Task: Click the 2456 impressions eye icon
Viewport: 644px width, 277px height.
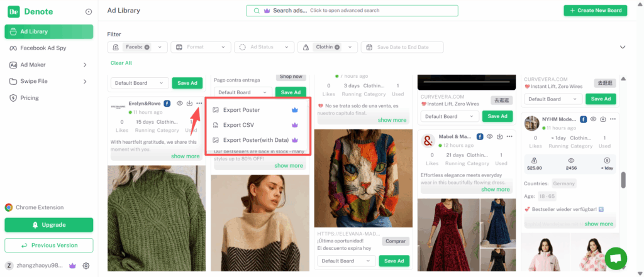Action: click(571, 160)
